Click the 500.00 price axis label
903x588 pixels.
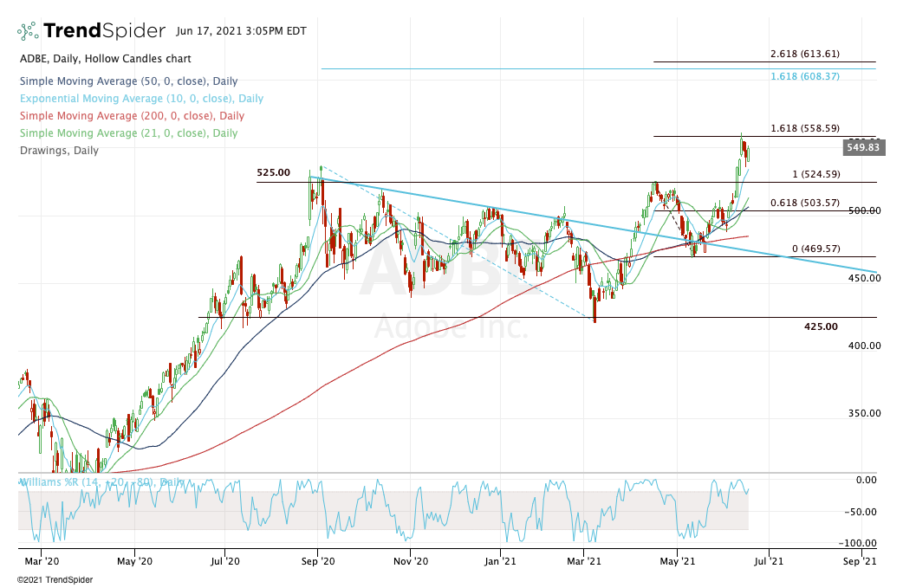864,210
